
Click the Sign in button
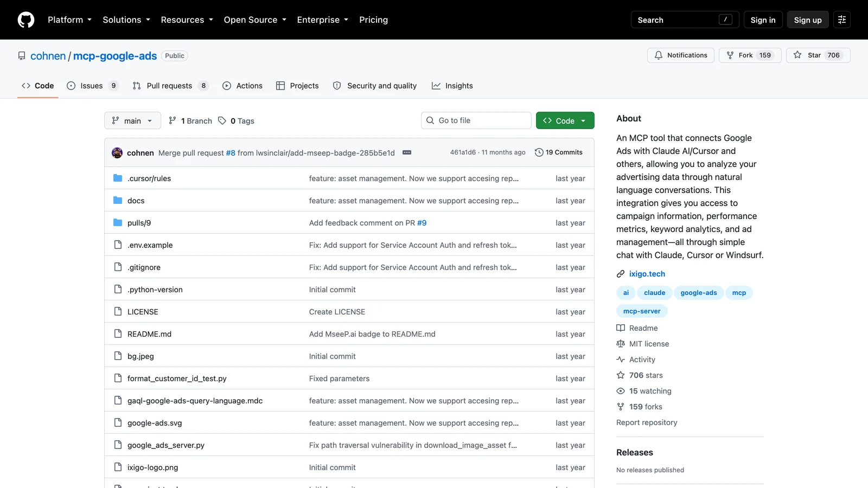pos(763,20)
